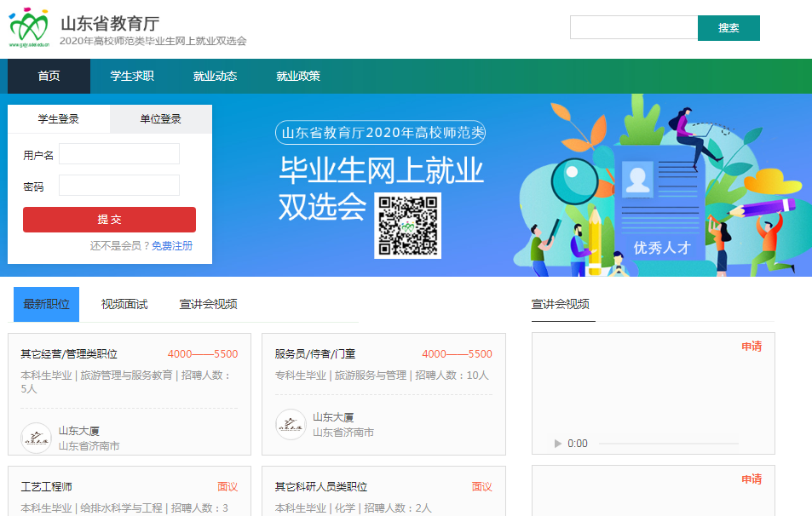The height and width of the screenshot is (516, 812).
Task: Switch to 单位登录 login tab
Action: click(160, 119)
